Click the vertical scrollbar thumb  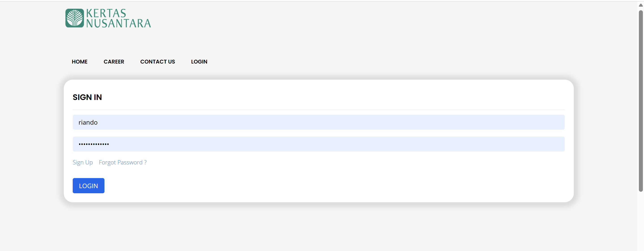click(640, 100)
